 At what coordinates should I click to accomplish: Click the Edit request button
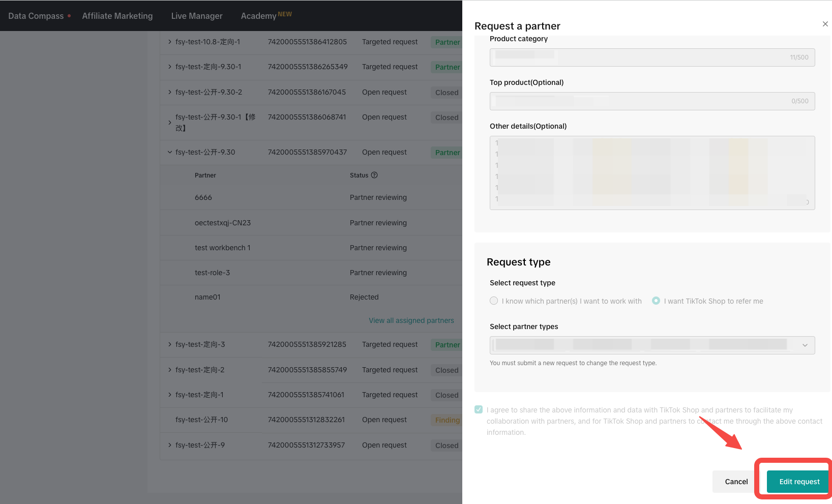pos(799,482)
